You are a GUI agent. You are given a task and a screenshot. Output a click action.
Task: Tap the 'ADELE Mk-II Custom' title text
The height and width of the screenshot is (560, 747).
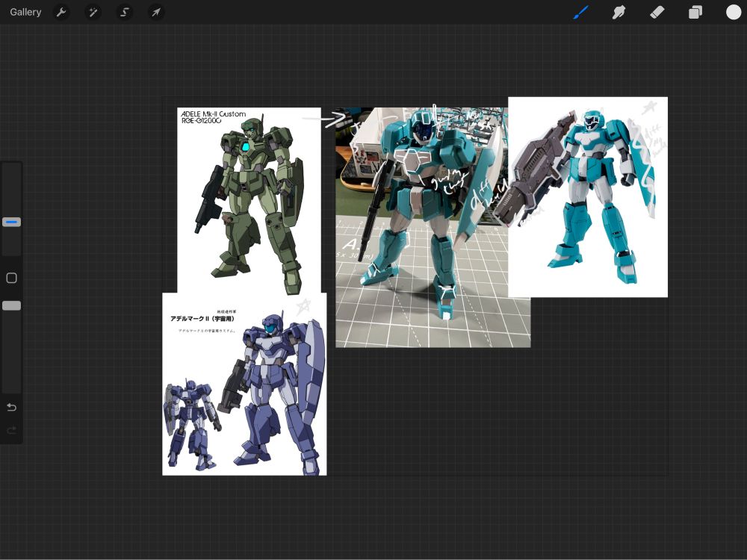pos(214,113)
